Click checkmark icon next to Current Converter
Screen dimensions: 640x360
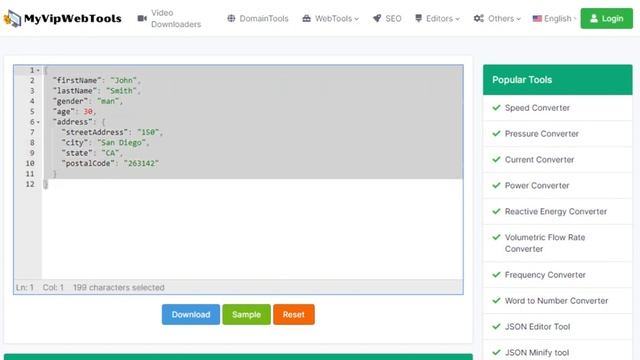click(496, 160)
